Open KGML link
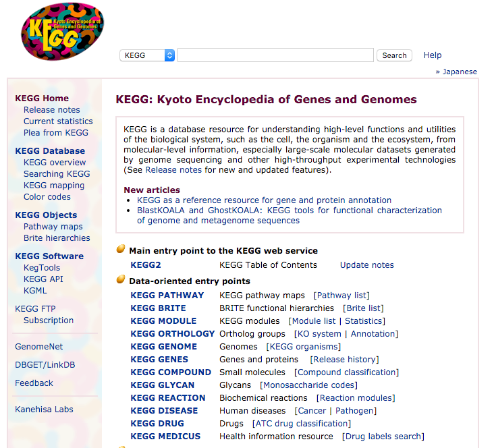494x448 pixels. tap(35, 291)
